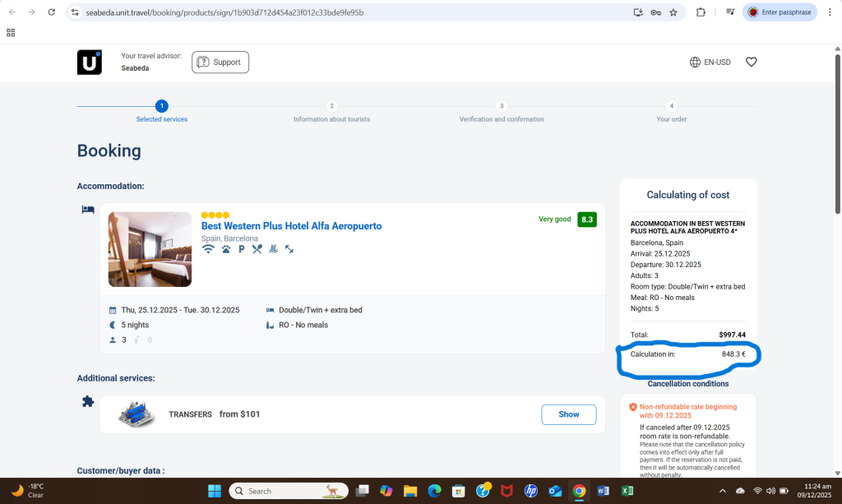
Task: Click the pets allowed paw icon
Action: tap(225, 249)
